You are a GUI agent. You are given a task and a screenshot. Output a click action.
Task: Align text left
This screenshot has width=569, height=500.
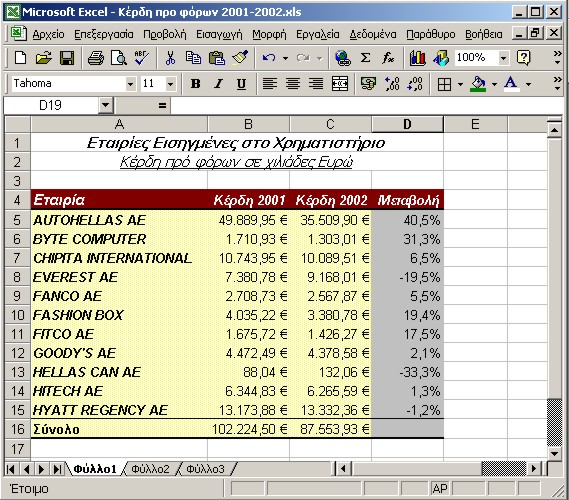pyautogui.click(x=270, y=84)
